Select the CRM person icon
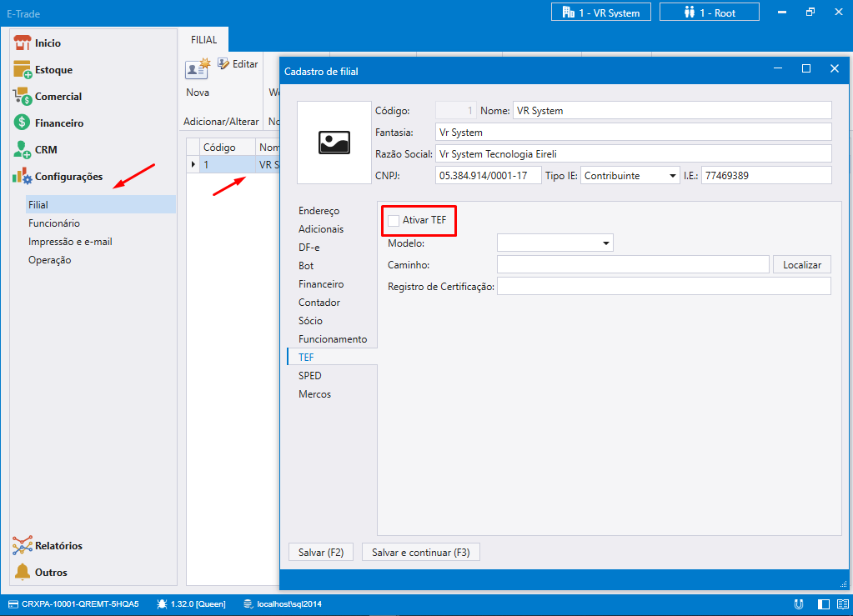The height and width of the screenshot is (616, 853). pos(23,150)
